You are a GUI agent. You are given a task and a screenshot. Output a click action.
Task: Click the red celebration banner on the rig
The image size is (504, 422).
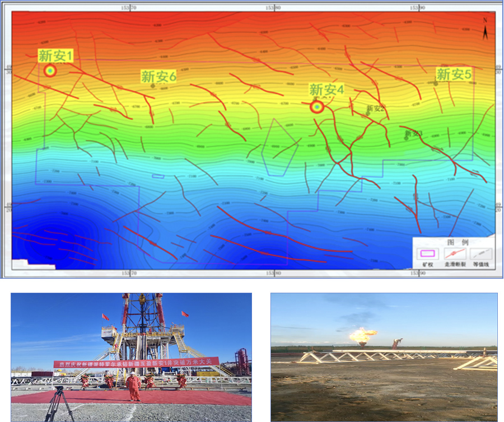(x=136, y=362)
